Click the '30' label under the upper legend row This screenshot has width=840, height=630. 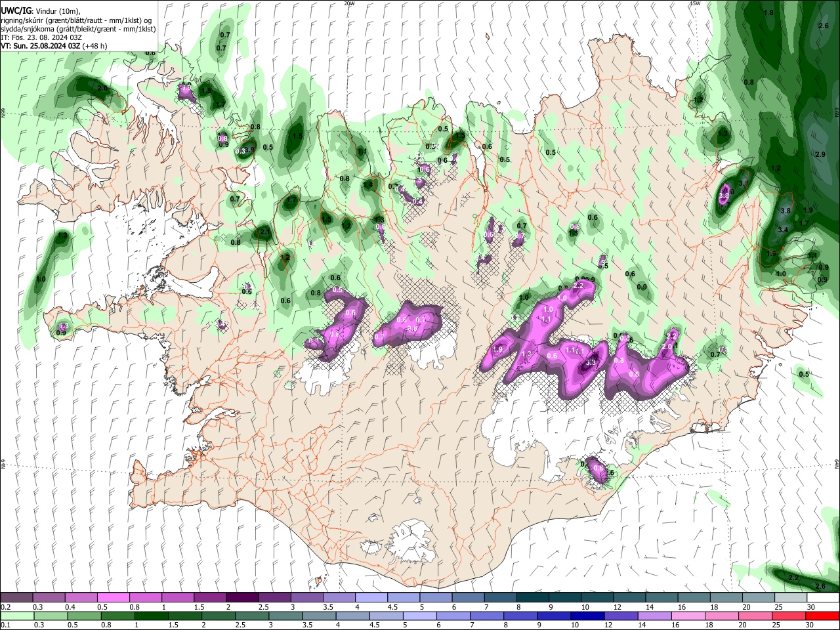point(811,607)
